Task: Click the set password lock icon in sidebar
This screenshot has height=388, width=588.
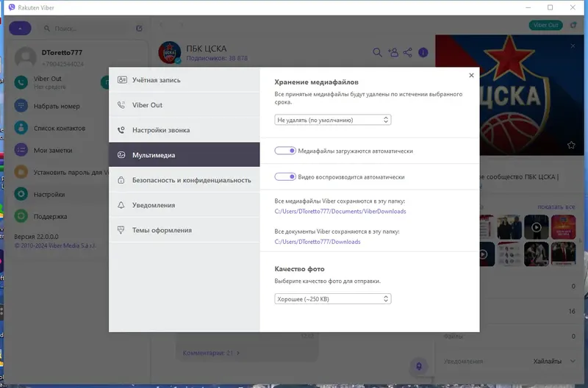Action: 21,172
